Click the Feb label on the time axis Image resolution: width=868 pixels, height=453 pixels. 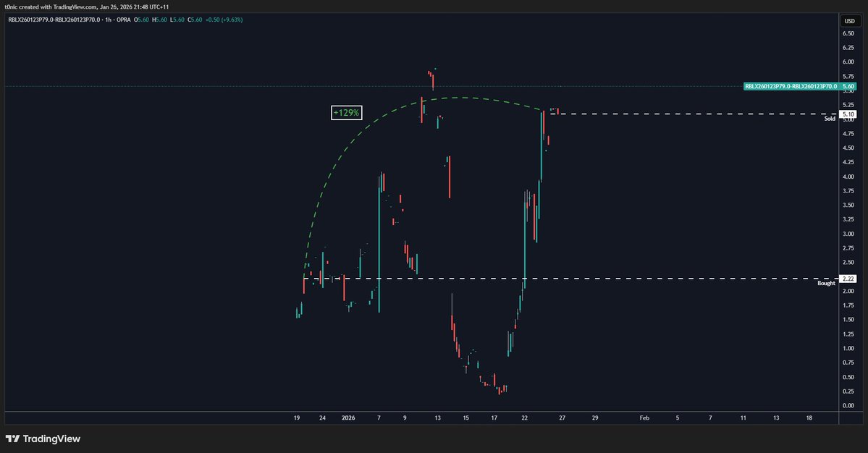[x=644, y=418]
